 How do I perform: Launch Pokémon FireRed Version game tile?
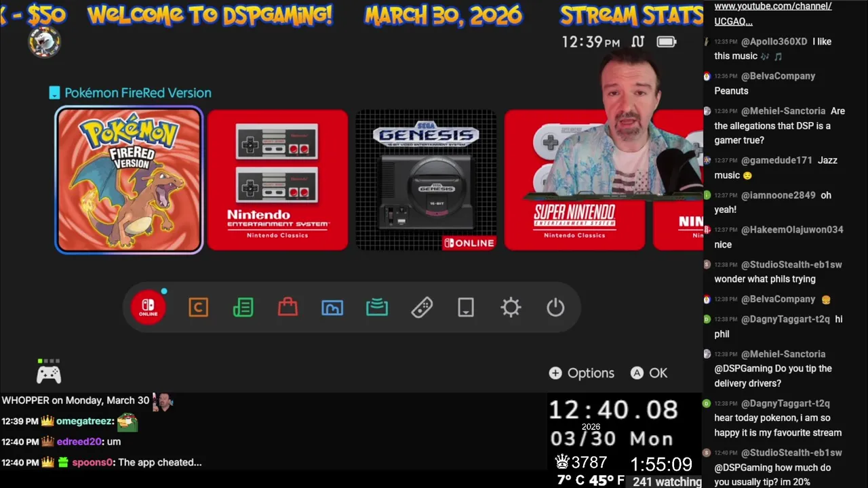[129, 180]
